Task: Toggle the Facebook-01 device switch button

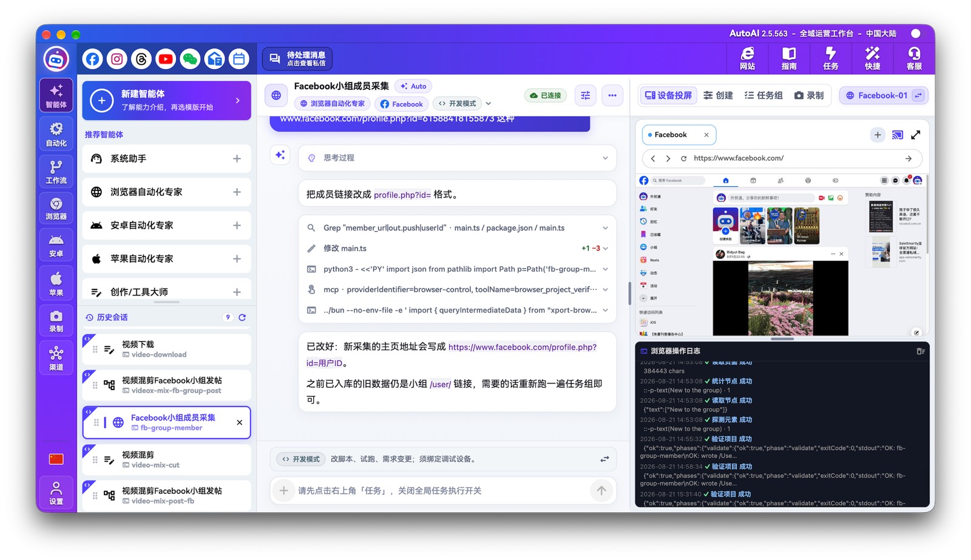Action: 919,95
